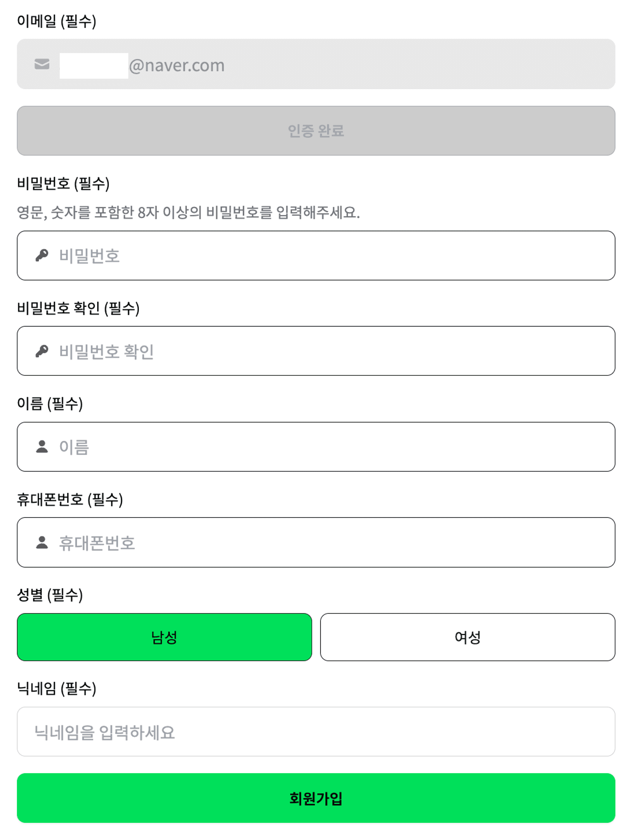This screenshot has height=840, width=632.
Task: Click the 성별 (필수) label
Action: tap(50, 595)
